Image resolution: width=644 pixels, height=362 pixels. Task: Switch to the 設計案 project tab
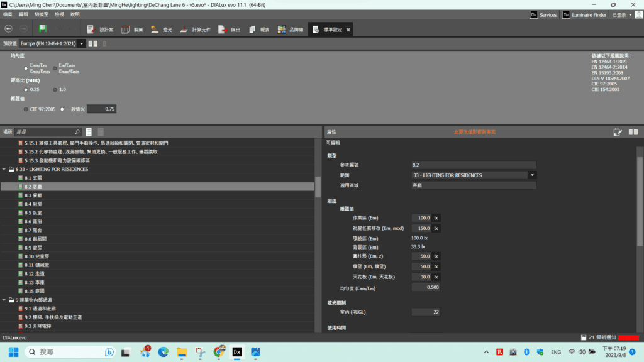(100, 30)
